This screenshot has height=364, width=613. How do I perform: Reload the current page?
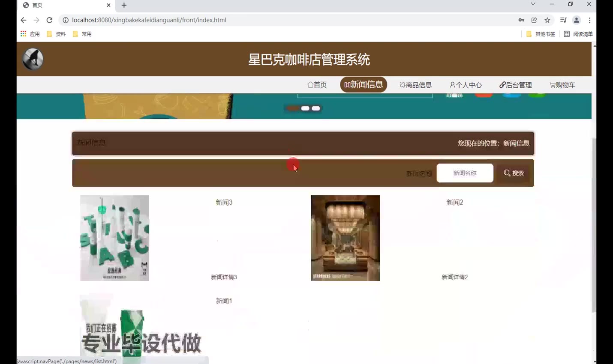click(49, 20)
